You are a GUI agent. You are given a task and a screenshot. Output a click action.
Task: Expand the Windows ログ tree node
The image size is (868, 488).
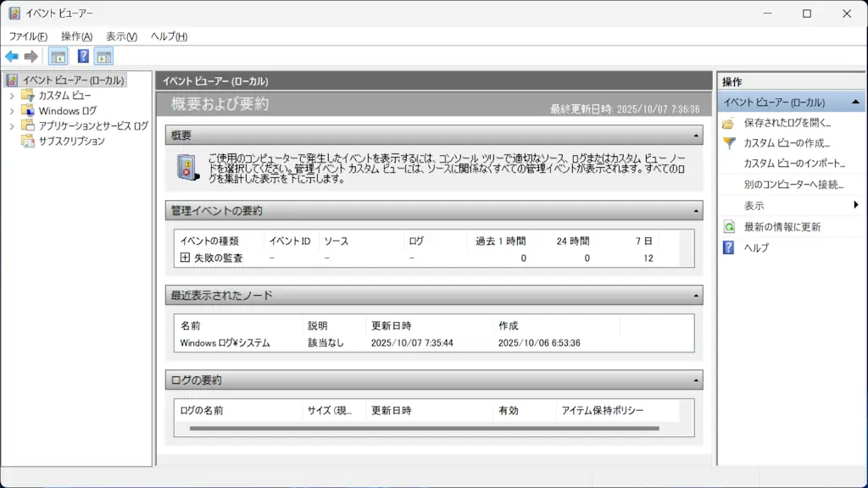coord(12,111)
